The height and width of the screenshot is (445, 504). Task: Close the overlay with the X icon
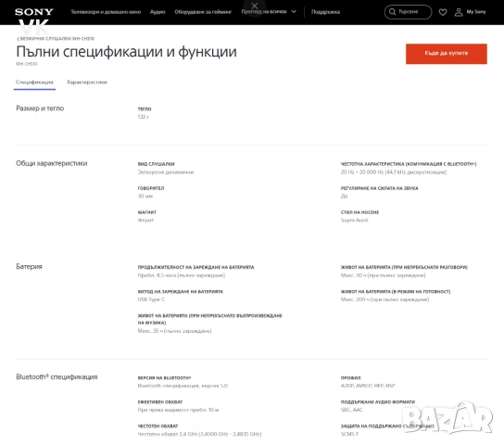point(255,6)
